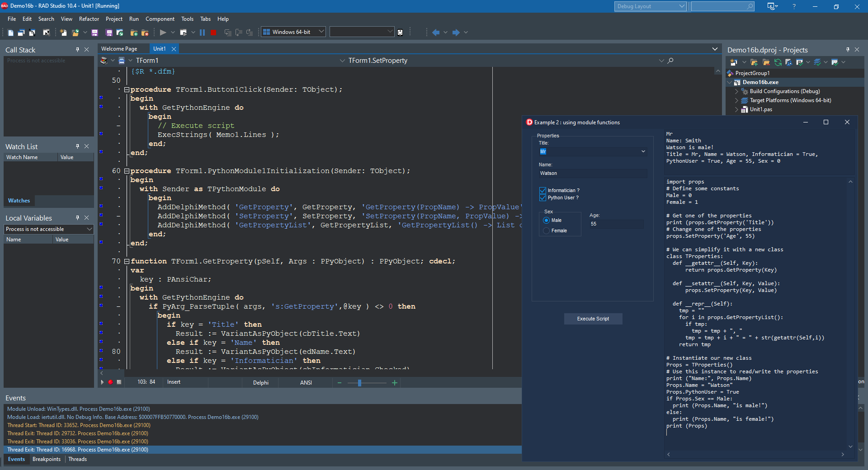Click the Open file folder icon in main toolbar
The width and height of the screenshot is (868, 470).
[x=75, y=33]
